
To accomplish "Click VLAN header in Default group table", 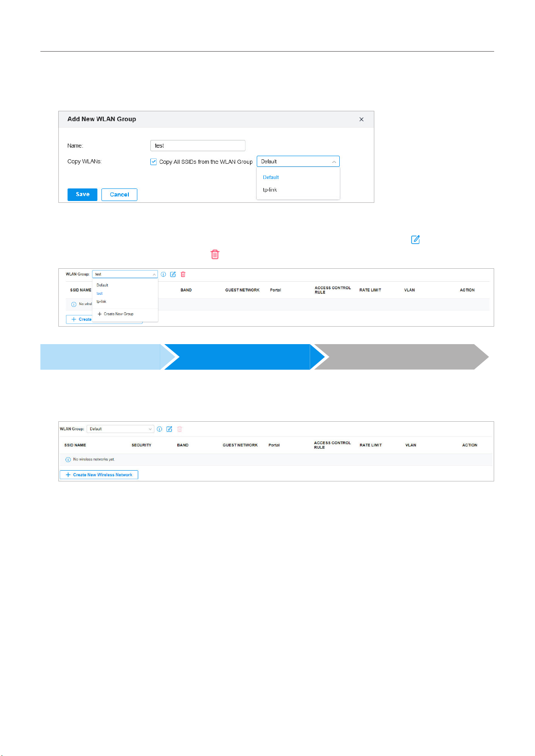I will tap(411, 445).
